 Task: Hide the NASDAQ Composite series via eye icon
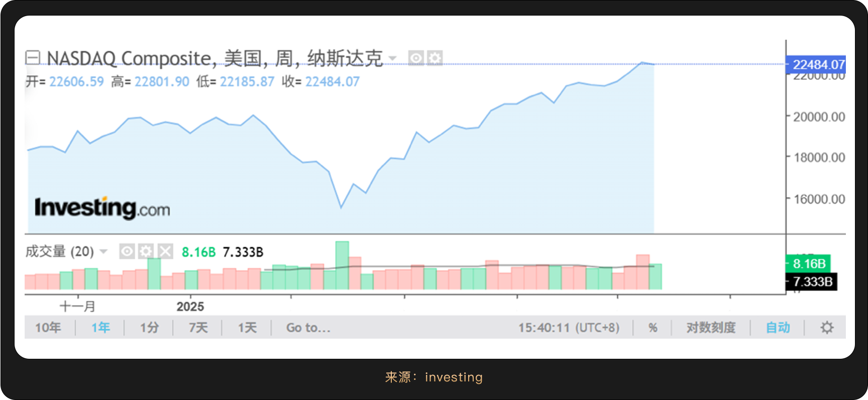[416, 58]
